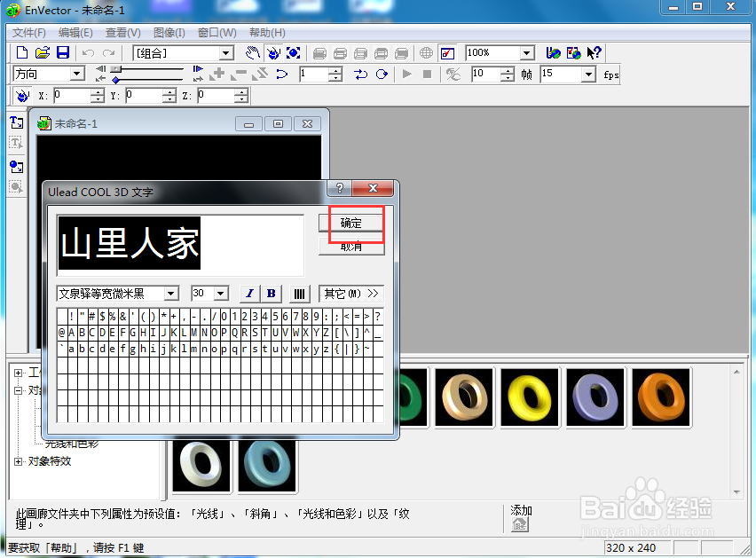Screen dimensions: 756x558
Task: Open the 15 fps dropdown
Action: 588,75
